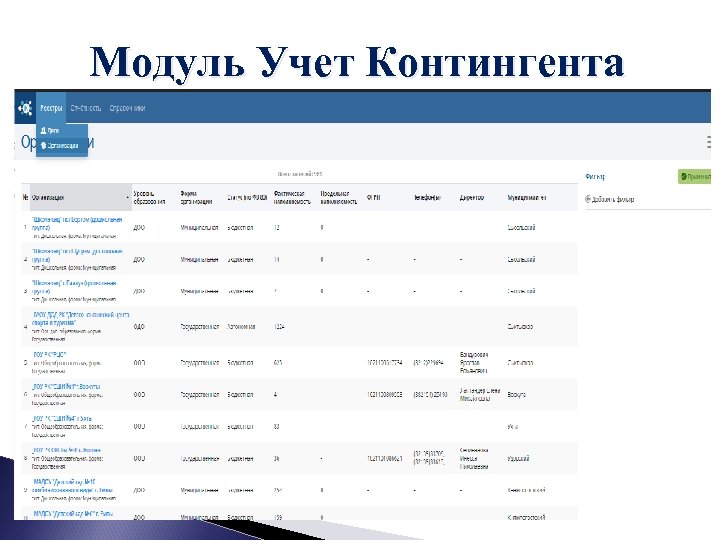Click director name cell in row 5

(x=474, y=362)
